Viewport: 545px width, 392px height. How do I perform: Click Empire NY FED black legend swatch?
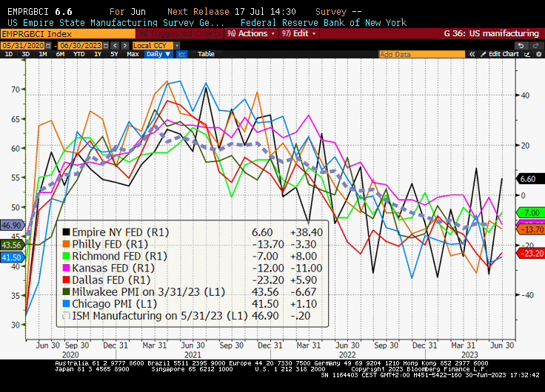click(66, 232)
